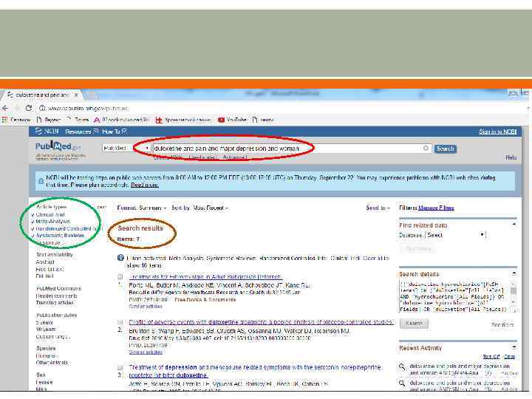
Task: Clear the recent activity list
Action: tap(510, 356)
